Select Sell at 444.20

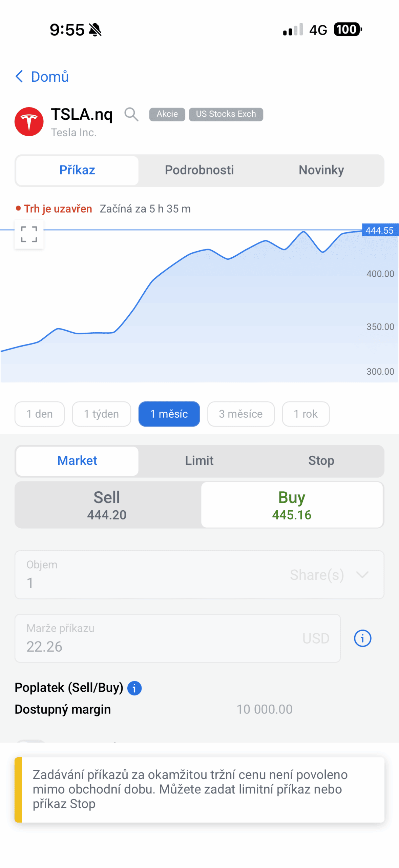(107, 505)
